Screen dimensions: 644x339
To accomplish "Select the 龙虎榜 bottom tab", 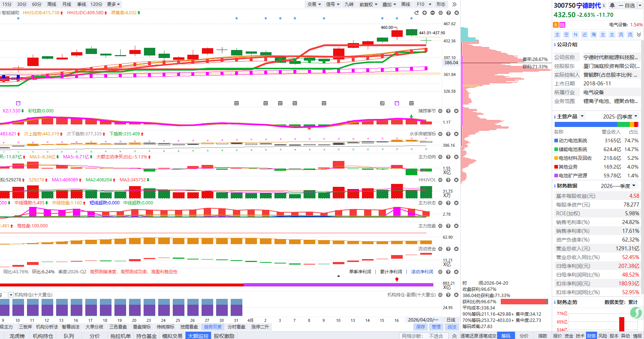I will coord(17,336).
